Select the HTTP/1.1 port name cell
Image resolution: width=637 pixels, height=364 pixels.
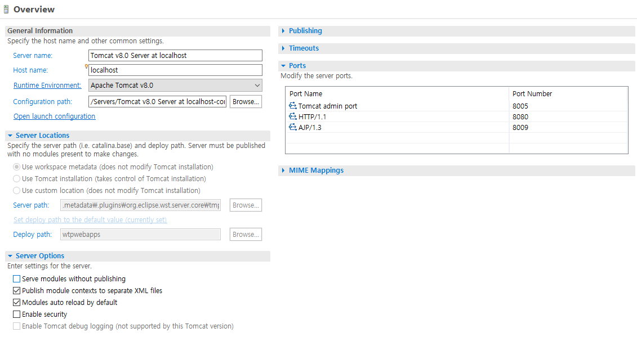(x=312, y=116)
